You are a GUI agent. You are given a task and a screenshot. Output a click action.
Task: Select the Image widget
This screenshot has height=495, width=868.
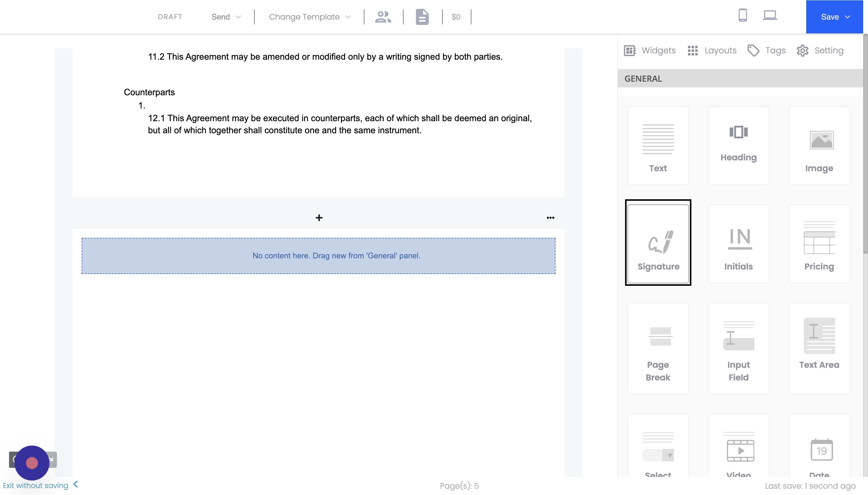pyautogui.click(x=819, y=146)
